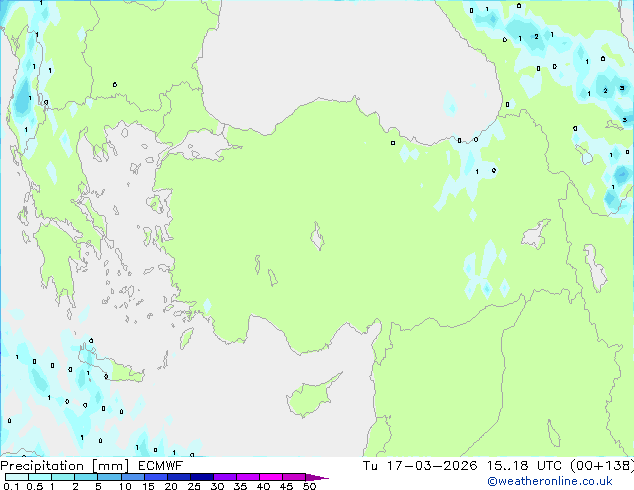Click the "0.1" legend scale label

pyautogui.click(x=11, y=486)
